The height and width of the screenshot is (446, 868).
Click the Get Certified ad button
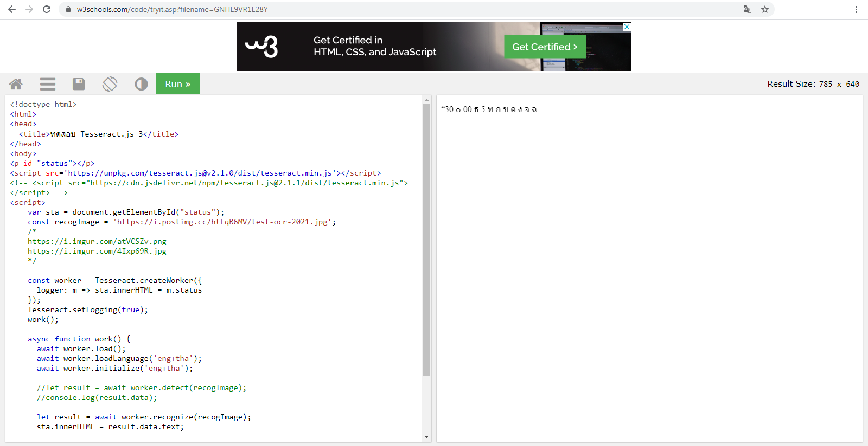(545, 47)
